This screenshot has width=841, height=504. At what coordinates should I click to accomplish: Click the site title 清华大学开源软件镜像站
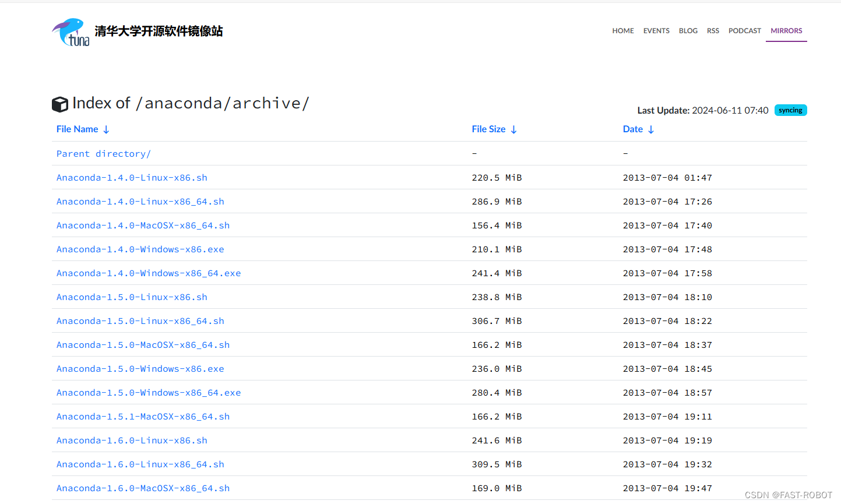[159, 31]
